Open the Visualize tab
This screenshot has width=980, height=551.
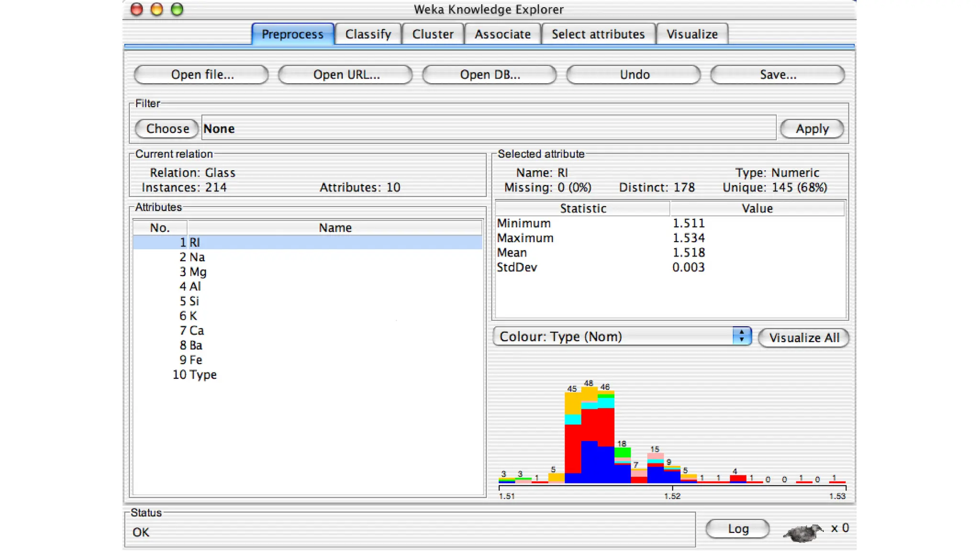point(691,34)
